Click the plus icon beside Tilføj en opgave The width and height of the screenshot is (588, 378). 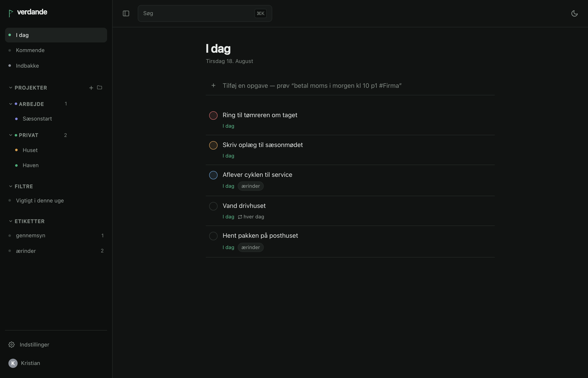(213, 85)
